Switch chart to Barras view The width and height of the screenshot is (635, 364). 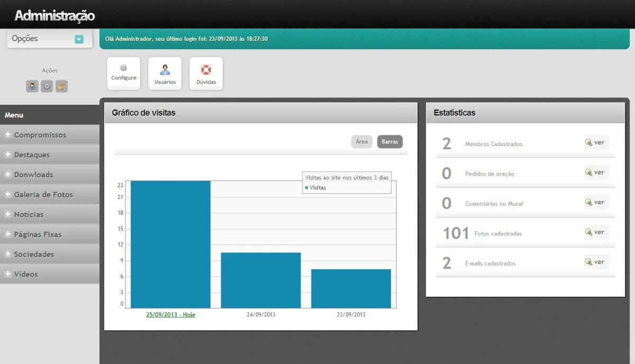point(390,142)
